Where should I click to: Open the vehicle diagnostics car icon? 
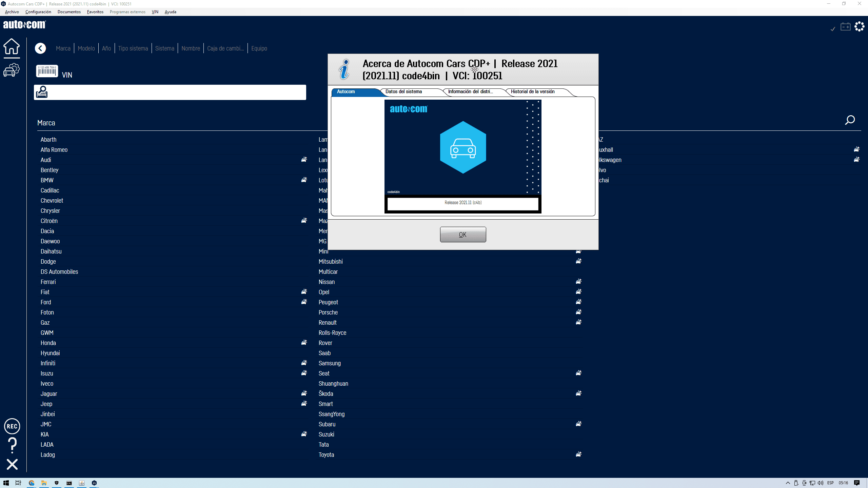[x=12, y=70]
